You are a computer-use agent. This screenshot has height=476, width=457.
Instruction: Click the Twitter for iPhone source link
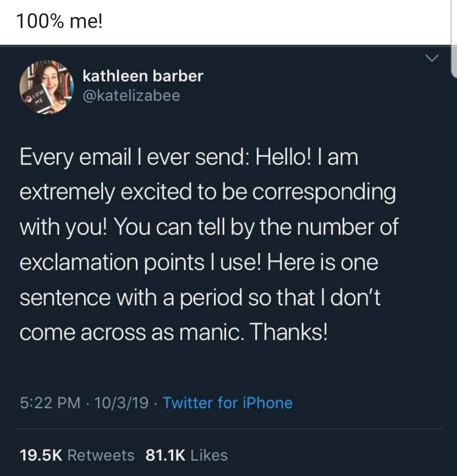pos(228,403)
